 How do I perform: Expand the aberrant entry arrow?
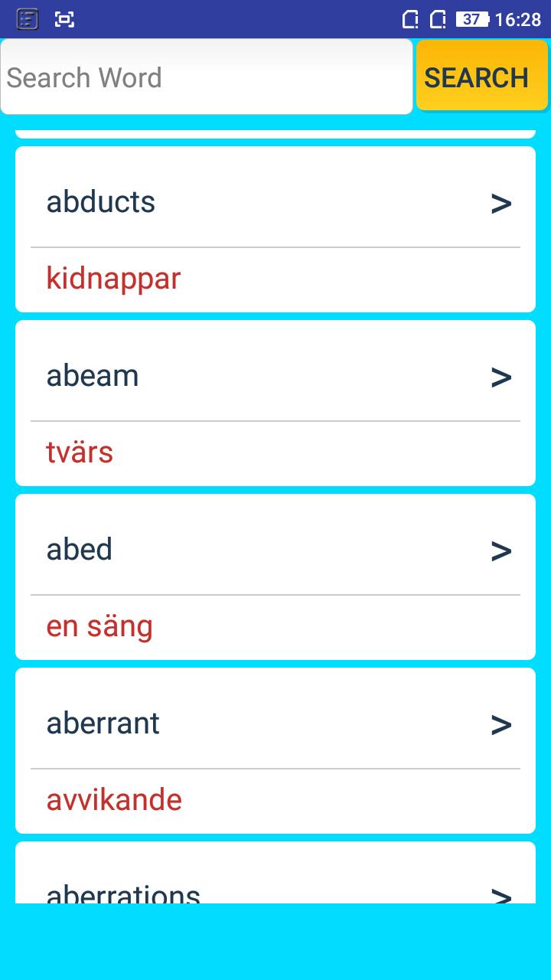pos(501,724)
